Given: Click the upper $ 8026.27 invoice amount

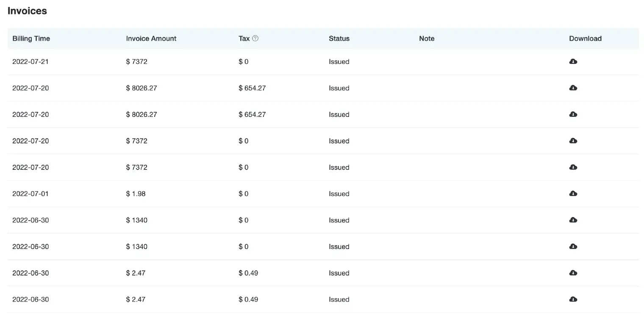Looking at the screenshot, I should [142, 88].
